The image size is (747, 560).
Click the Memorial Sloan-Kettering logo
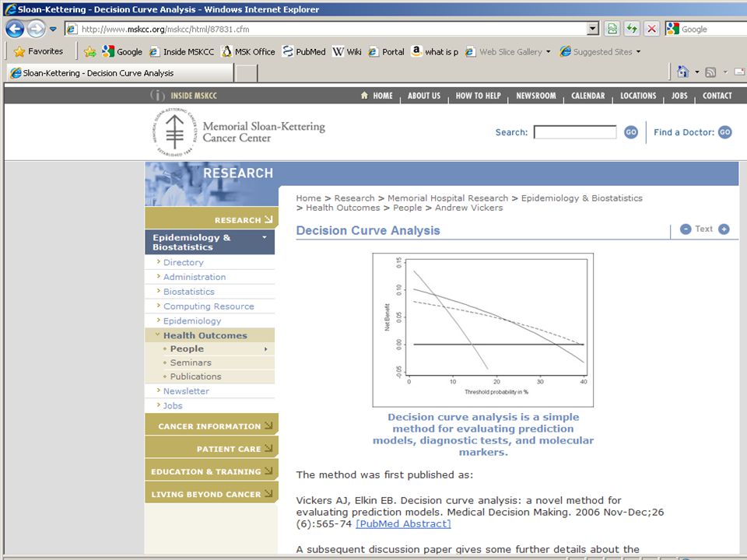click(x=238, y=132)
